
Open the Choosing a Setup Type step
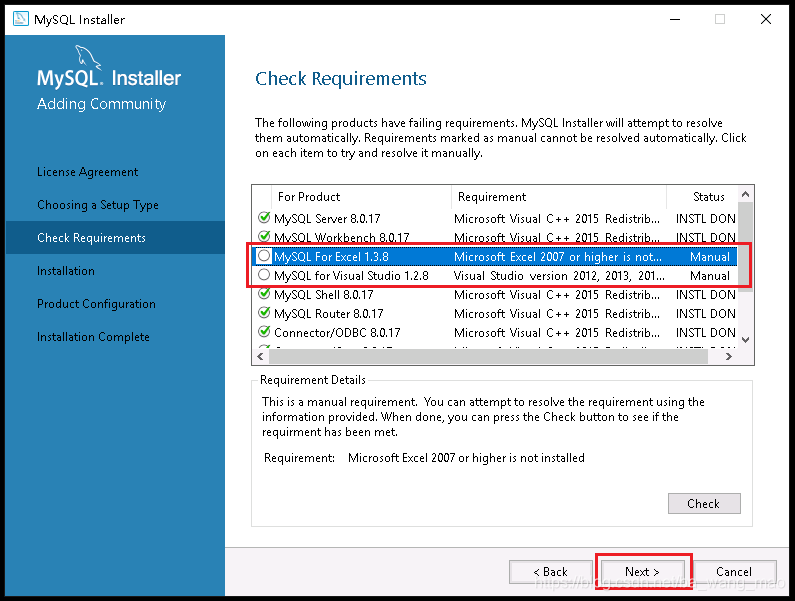pyautogui.click(x=98, y=205)
